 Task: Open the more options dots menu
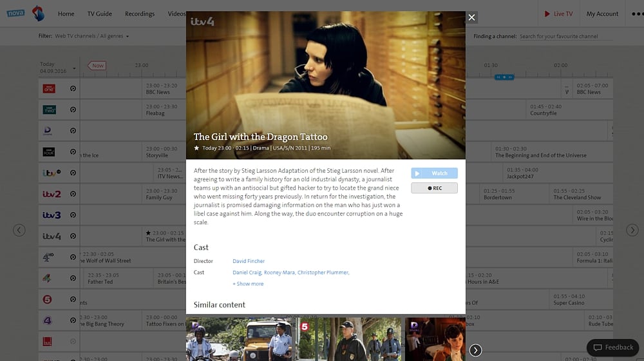coord(638,14)
